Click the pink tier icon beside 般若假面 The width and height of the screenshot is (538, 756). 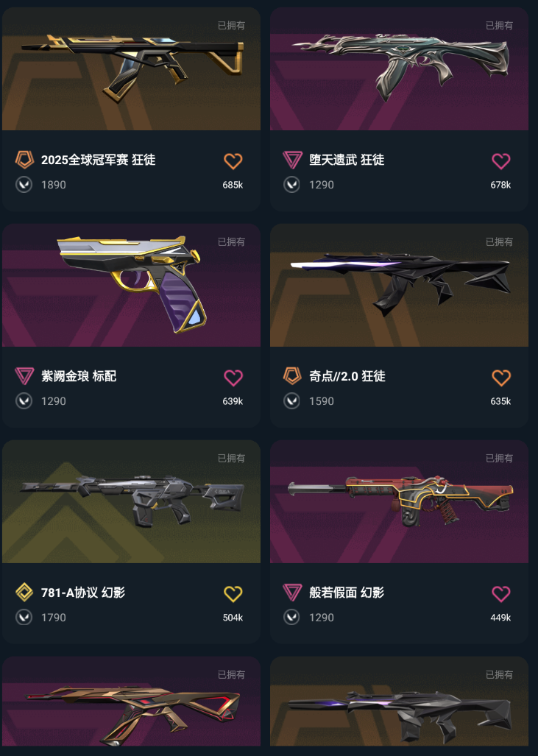292,592
